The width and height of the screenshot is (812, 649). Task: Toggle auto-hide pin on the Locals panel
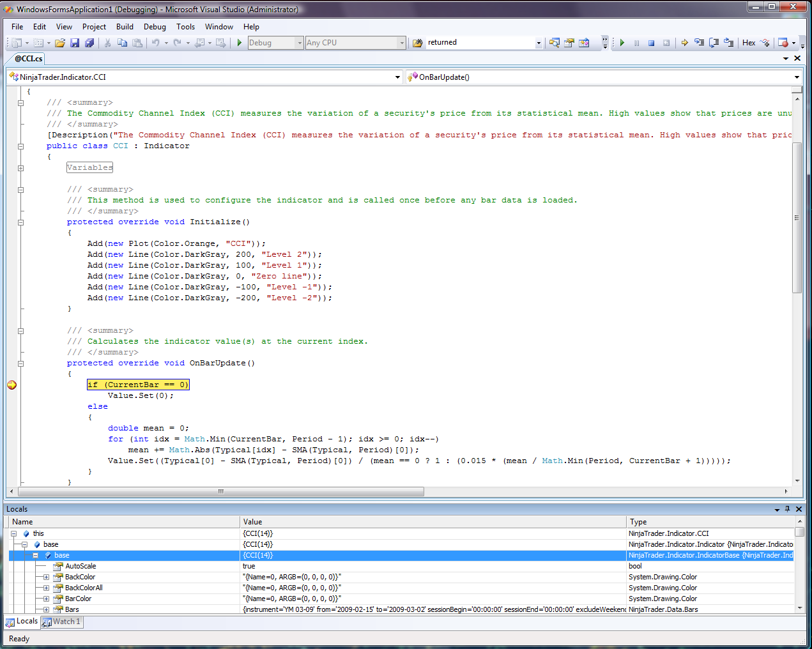pos(787,509)
